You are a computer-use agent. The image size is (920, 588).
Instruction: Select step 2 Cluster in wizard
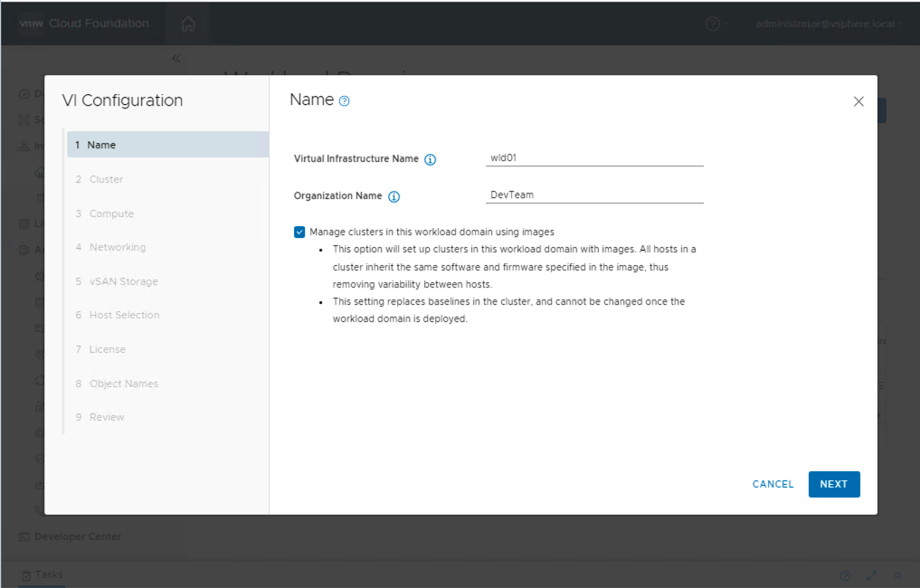(x=106, y=179)
